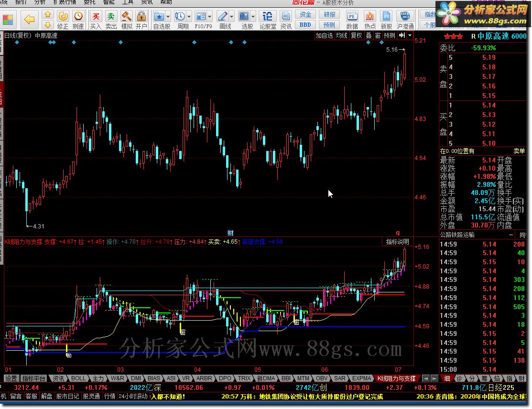Toggle 复权 adjustment in chart header
532x409 pixels.
[x=357, y=35]
